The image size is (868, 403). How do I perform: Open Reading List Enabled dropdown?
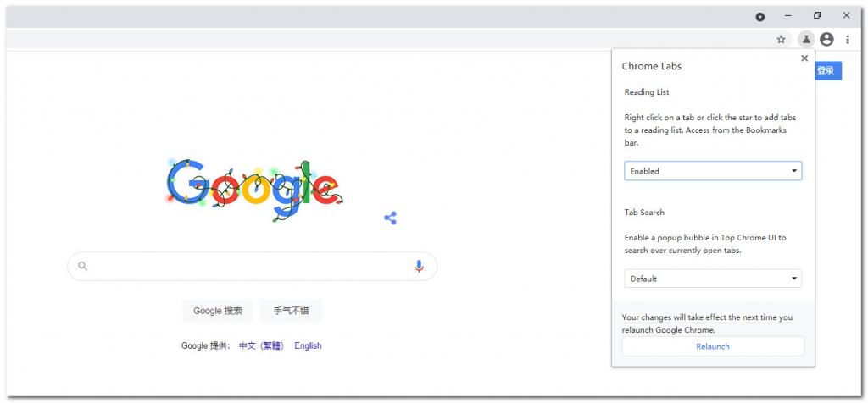point(713,171)
